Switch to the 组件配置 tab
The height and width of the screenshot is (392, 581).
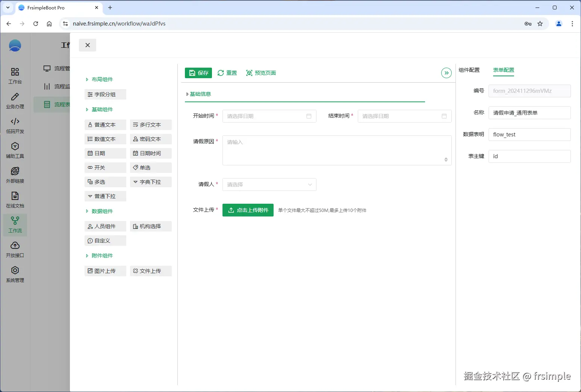click(x=469, y=70)
